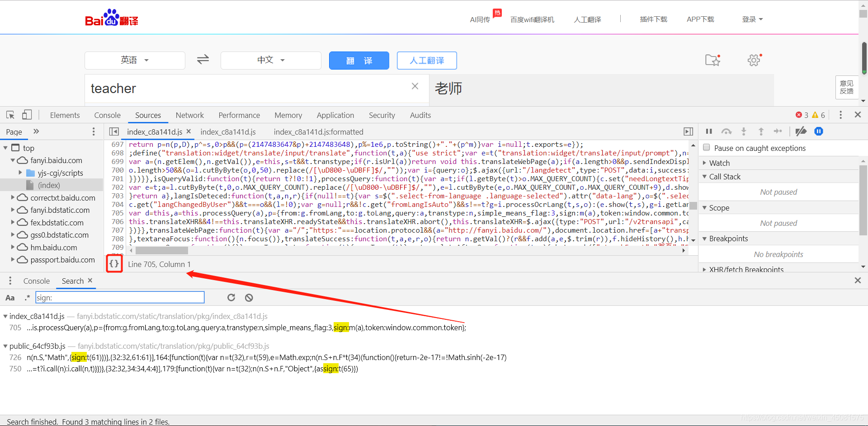Image resolution: width=868 pixels, height=426 pixels.
Task: Enable Pause on caught exceptions checkbox
Action: (707, 147)
